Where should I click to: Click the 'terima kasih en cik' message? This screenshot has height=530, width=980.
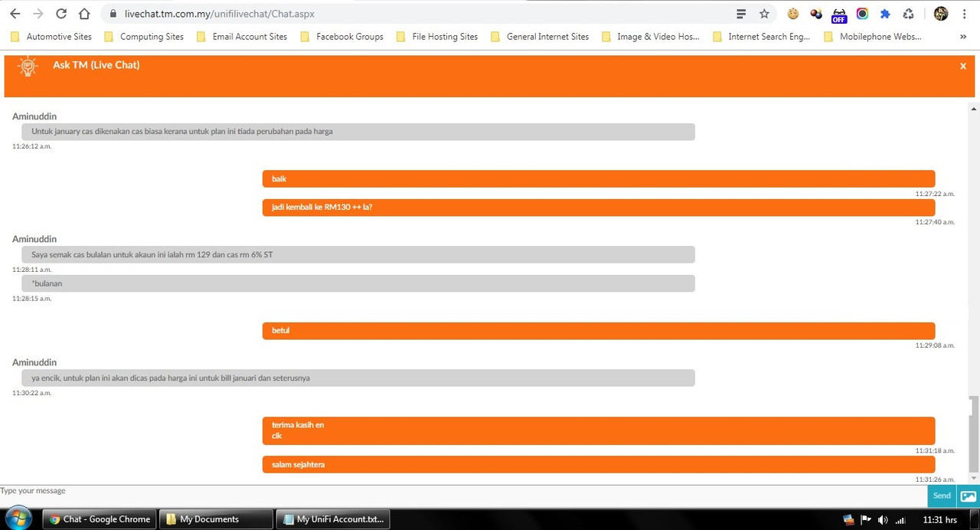point(599,430)
